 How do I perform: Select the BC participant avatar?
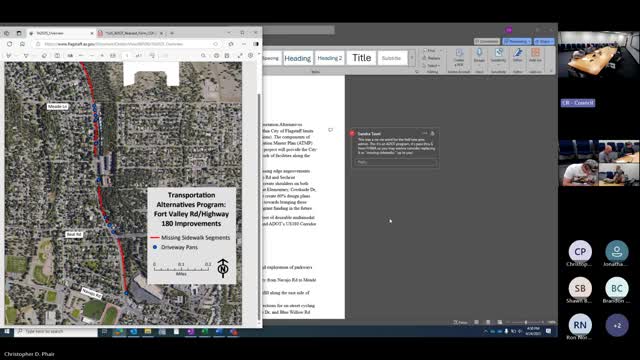[x=617, y=288]
